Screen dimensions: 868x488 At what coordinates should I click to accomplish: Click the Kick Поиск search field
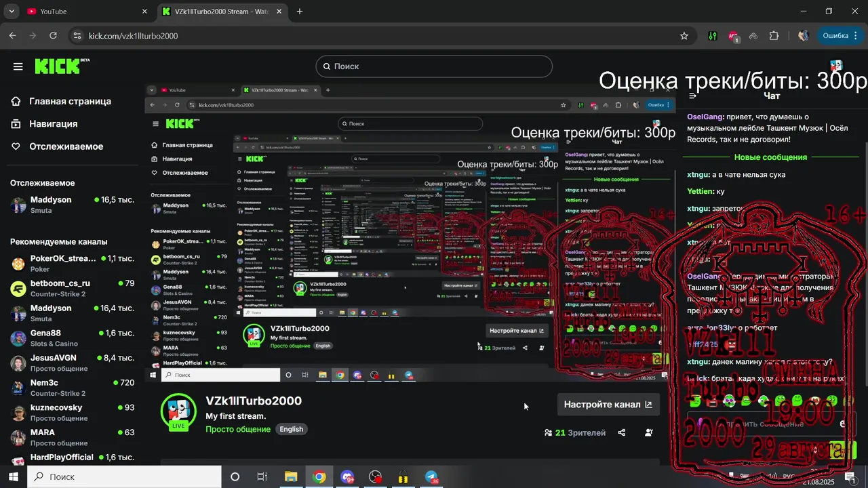click(x=434, y=66)
